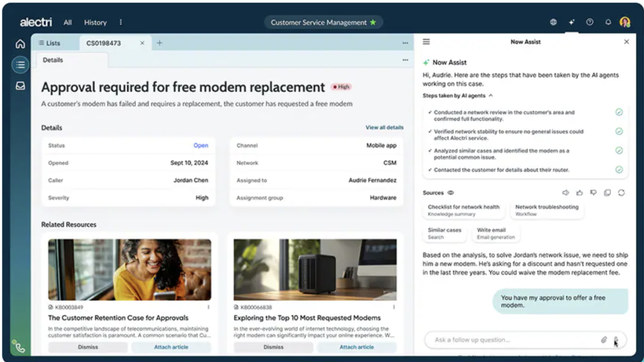Click the thumbs down feedback icon
The height and width of the screenshot is (362, 644).
[593, 193]
